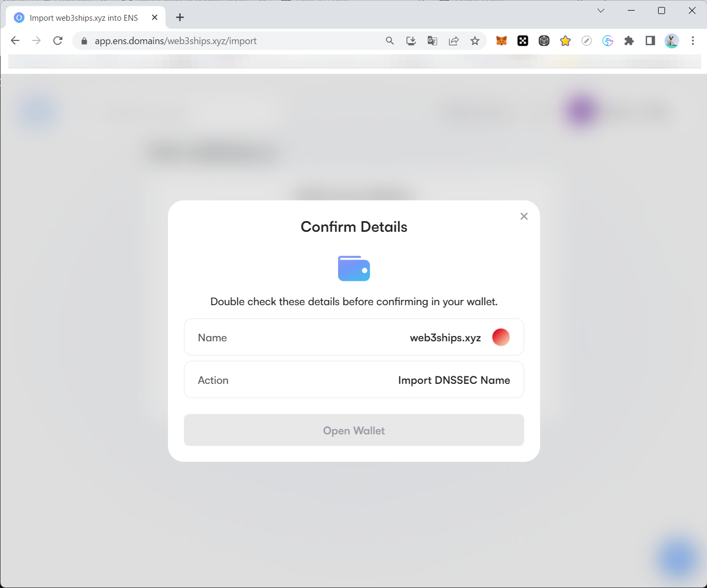
Task: Open the Chrome extensions puzzle icon
Action: 629,41
